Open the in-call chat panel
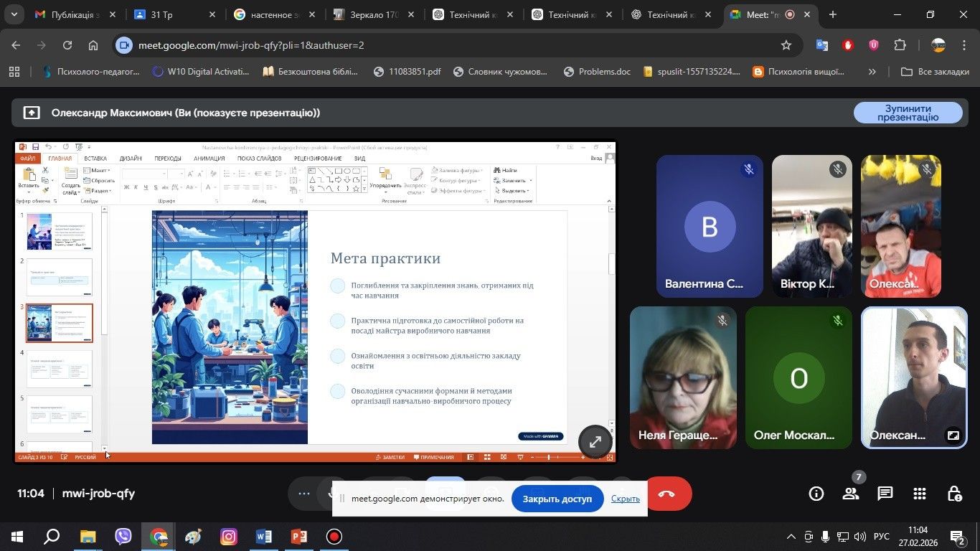The width and height of the screenshot is (980, 551). [x=885, y=494]
